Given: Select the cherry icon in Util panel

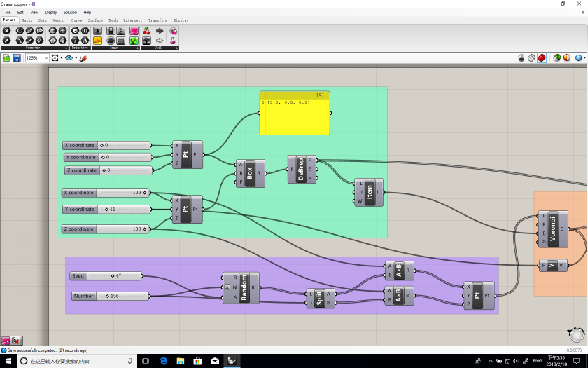Looking at the screenshot, I should coord(146,31).
